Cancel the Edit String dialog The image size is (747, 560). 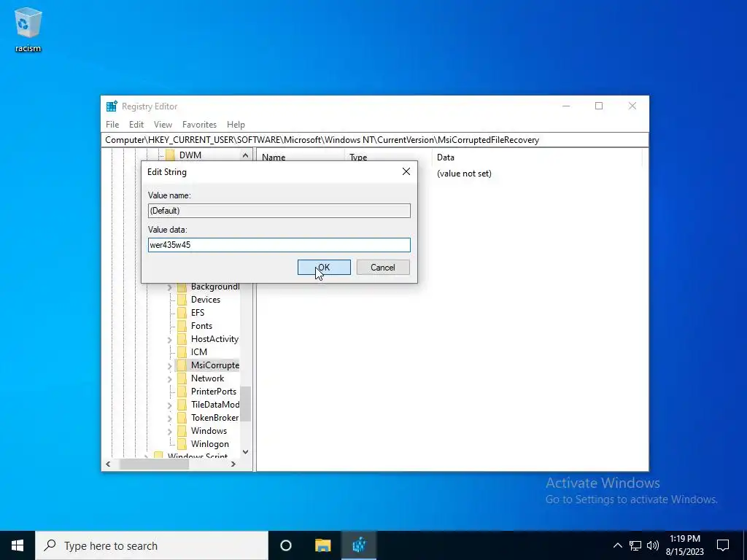[x=383, y=267]
